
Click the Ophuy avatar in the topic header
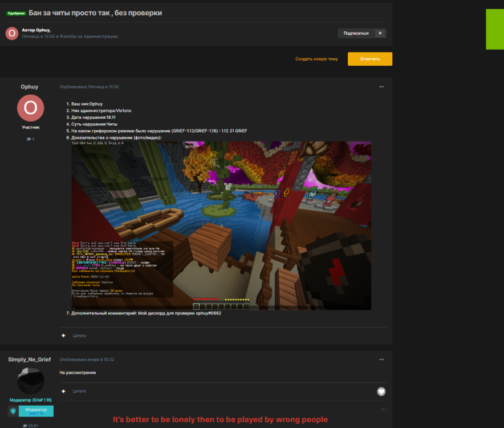(x=12, y=33)
